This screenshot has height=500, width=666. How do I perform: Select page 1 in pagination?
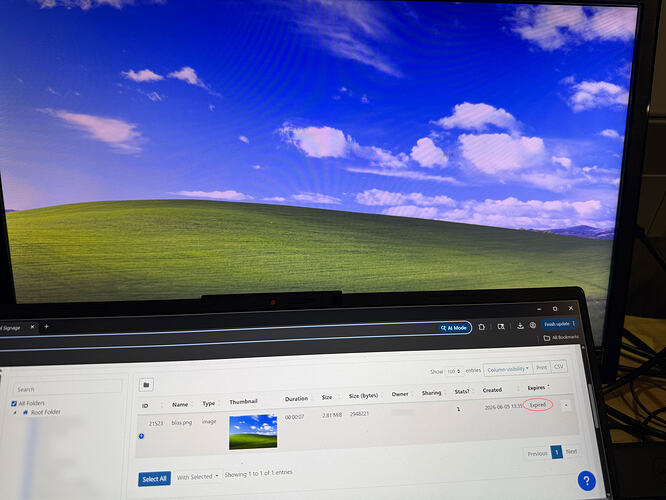556,452
